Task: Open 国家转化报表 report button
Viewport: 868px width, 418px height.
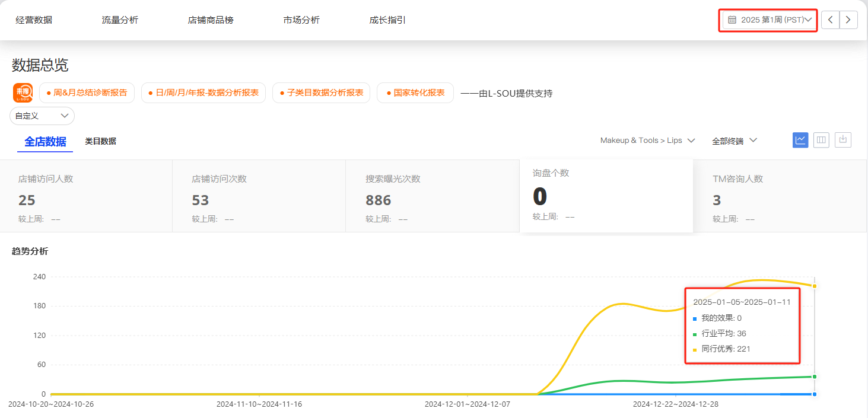Action: point(415,93)
